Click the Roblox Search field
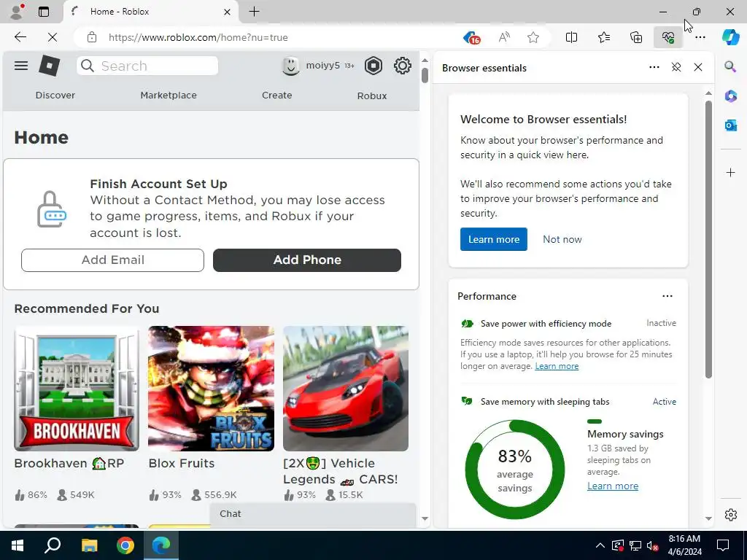Screen dimensions: 747x560 coord(147,66)
